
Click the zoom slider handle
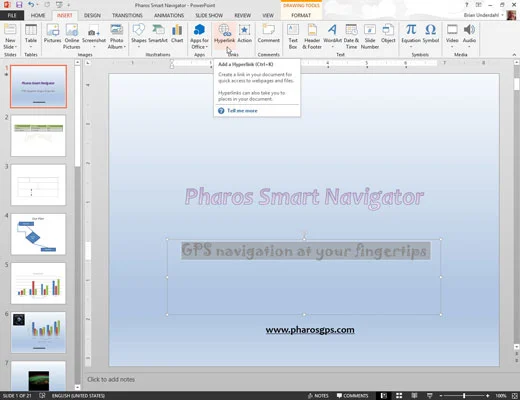click(464, 396)
